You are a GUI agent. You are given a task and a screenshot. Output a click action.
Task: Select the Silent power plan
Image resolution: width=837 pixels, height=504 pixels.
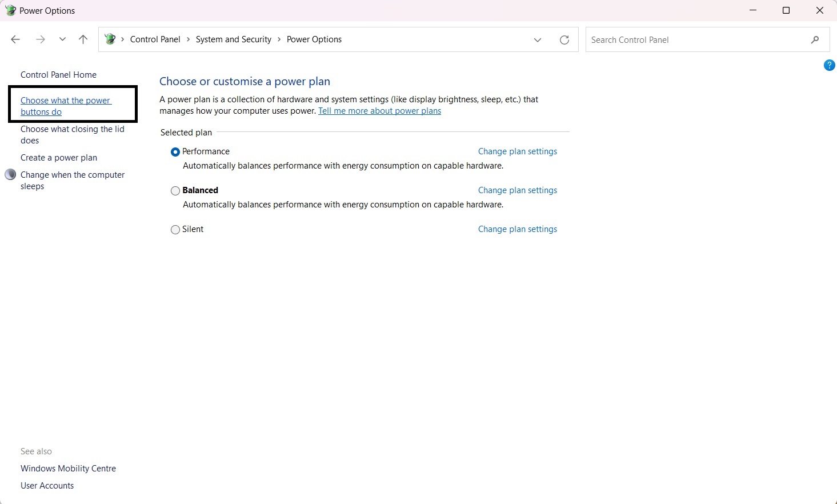(175, 230)
